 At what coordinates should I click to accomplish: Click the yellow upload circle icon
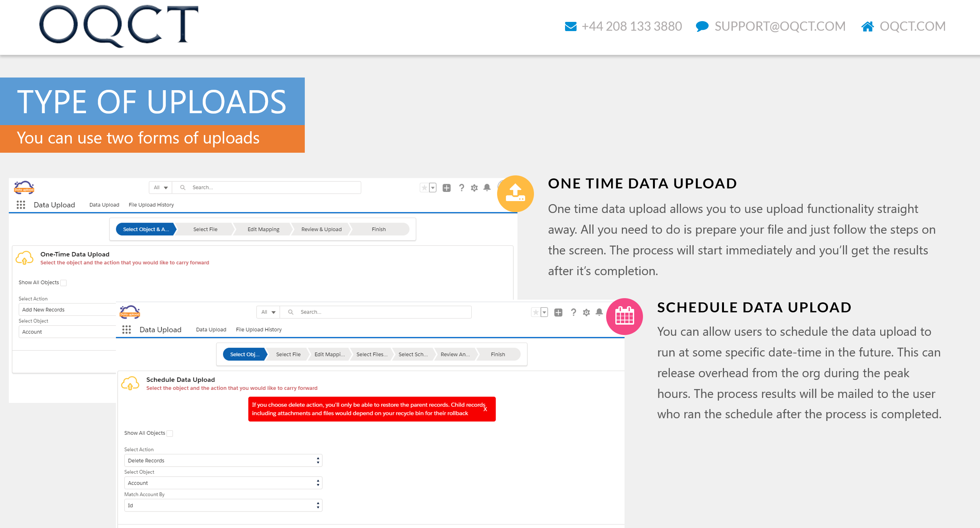515,194
